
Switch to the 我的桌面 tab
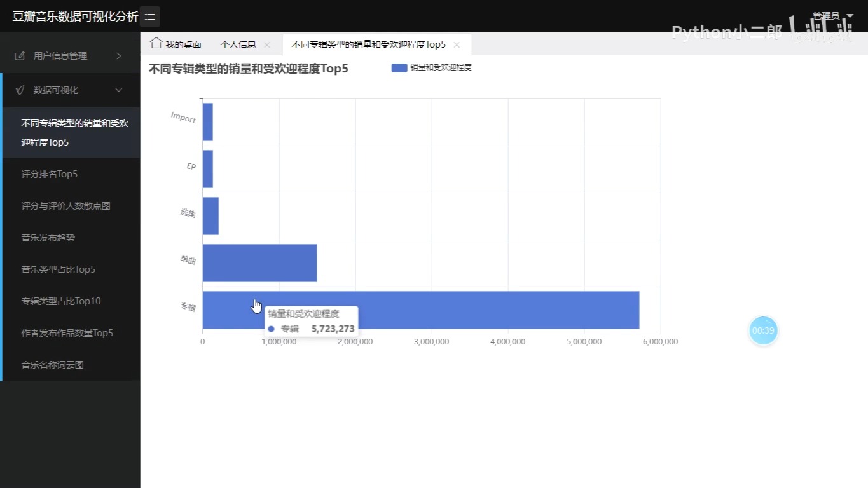(x=176, y=44)
